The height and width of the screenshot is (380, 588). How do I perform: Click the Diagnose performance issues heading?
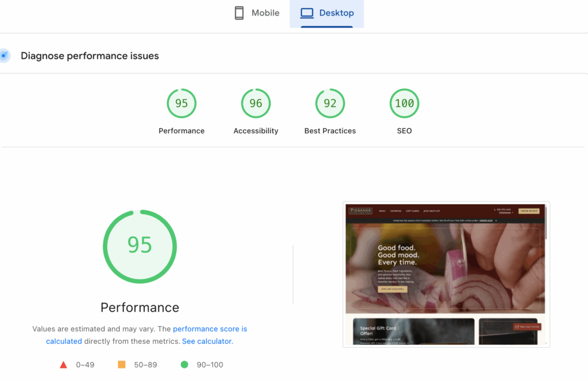(x=90, y=56)
